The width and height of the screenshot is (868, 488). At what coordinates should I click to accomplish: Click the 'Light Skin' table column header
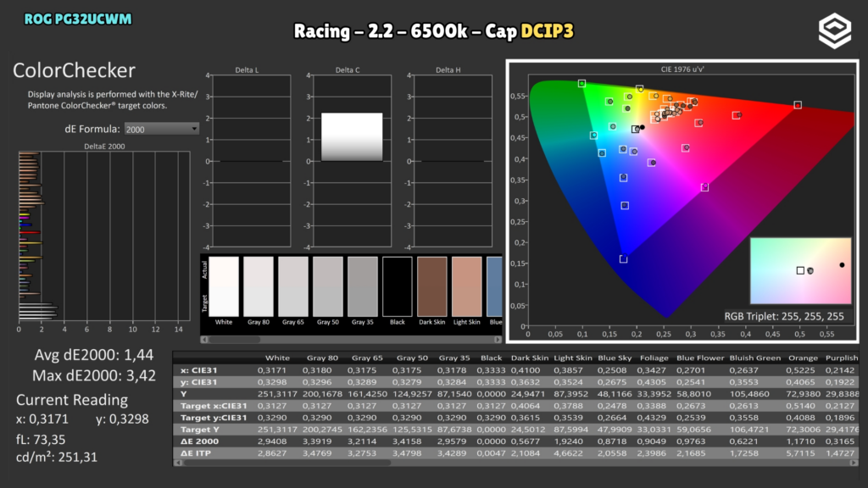572,358
